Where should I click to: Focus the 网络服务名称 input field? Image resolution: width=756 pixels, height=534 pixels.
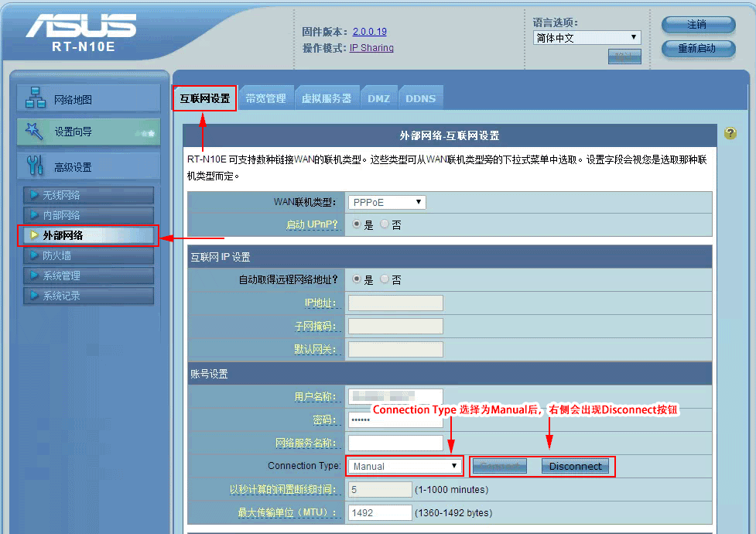(395, 443)
